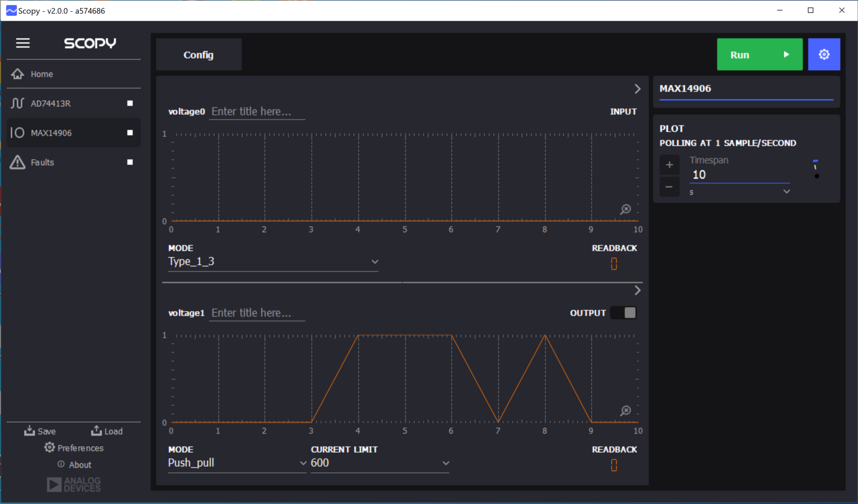Open voltage0 MODE Type_1_3 dropdown
This screenshot has height=504, width=858.
(273, 262)
